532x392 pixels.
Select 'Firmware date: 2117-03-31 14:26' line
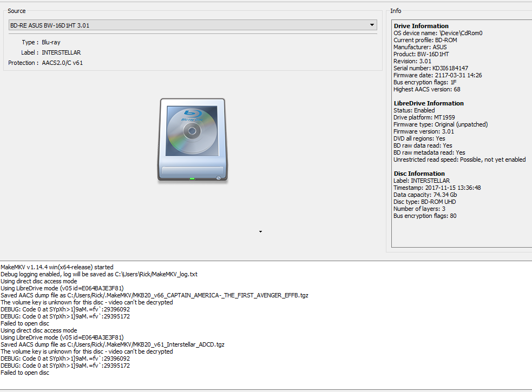pyautogui.click(x=438, y=75)
